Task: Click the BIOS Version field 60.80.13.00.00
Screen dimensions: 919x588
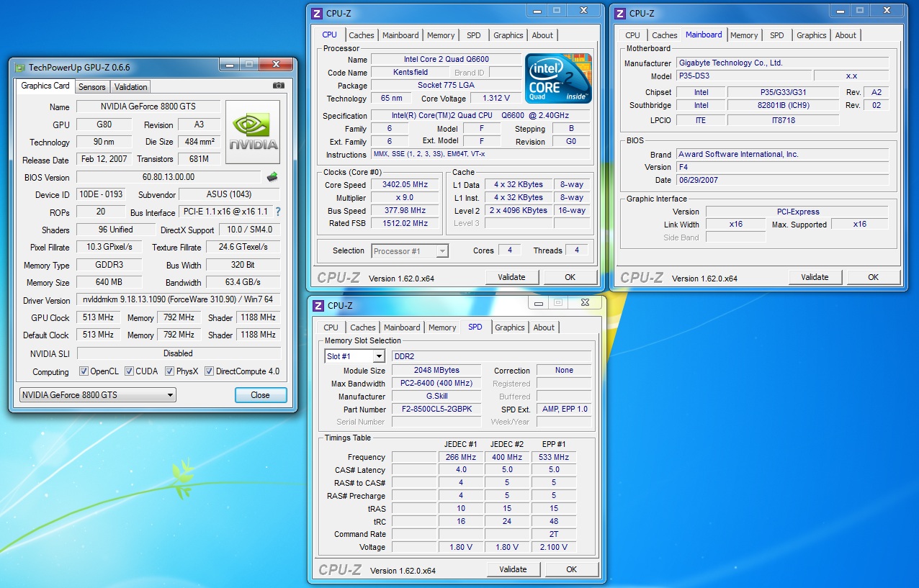Action: tap(169, 177)
